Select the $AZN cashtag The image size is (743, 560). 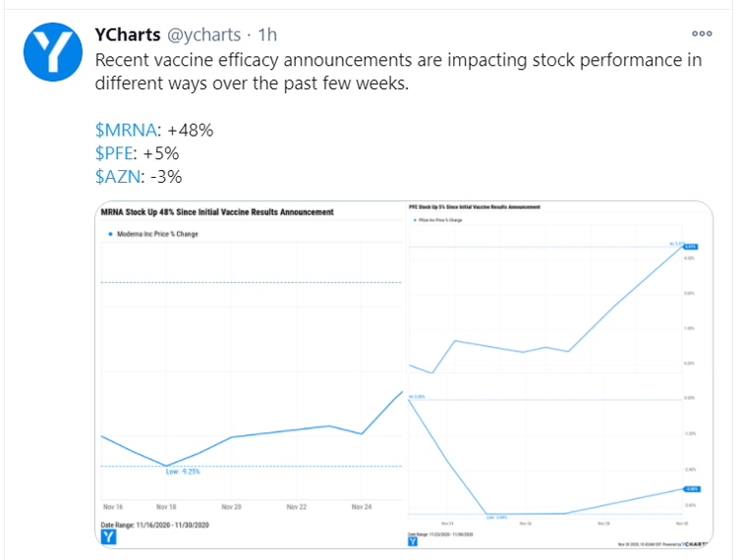click(116, 177)
